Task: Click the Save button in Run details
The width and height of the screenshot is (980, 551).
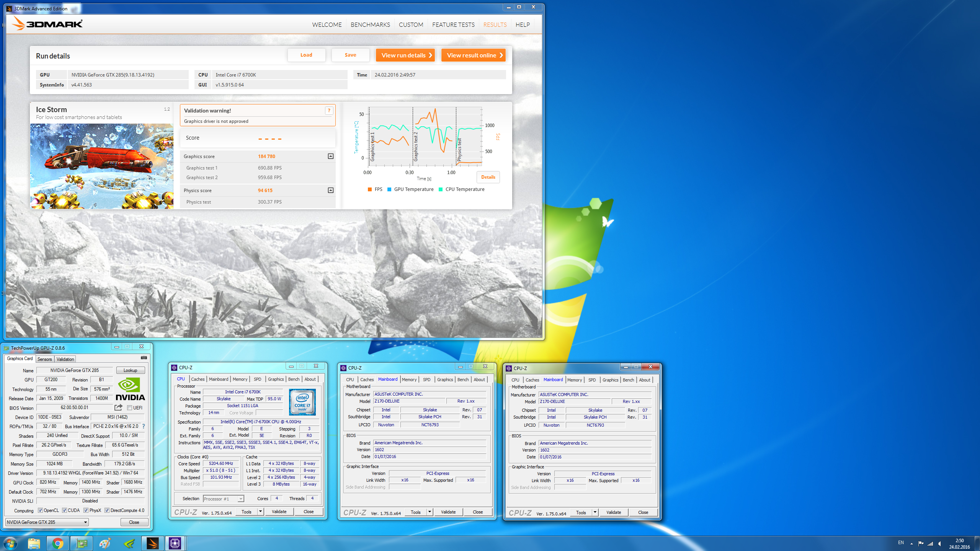Action: pos(350,55)
